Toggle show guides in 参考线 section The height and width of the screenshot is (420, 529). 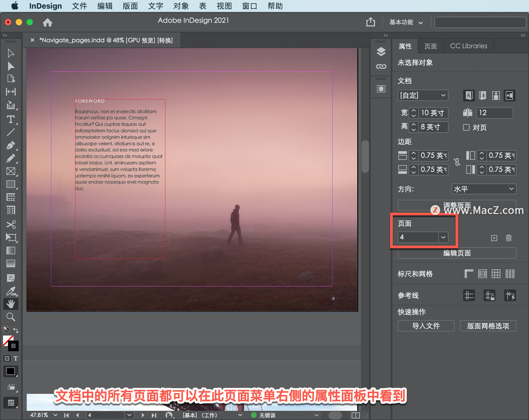(469, 295)
